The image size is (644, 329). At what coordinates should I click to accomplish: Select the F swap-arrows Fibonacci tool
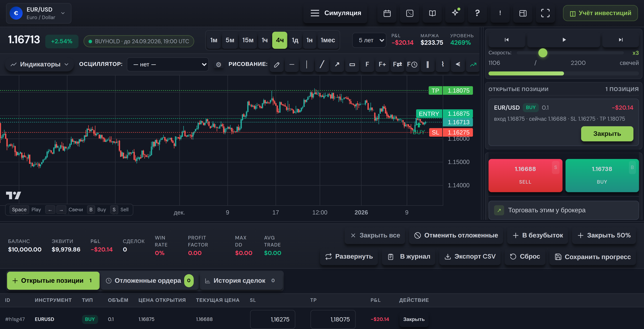(x=397, y=65)
